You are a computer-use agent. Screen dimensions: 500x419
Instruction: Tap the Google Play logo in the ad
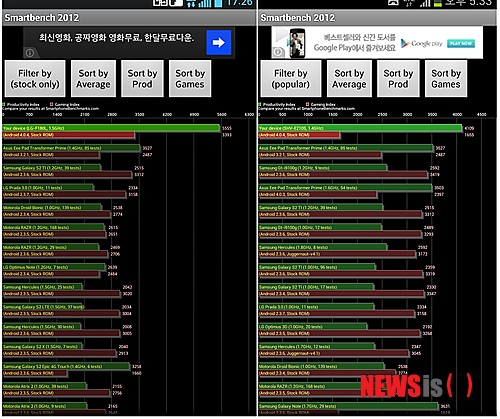click(422, 43)
